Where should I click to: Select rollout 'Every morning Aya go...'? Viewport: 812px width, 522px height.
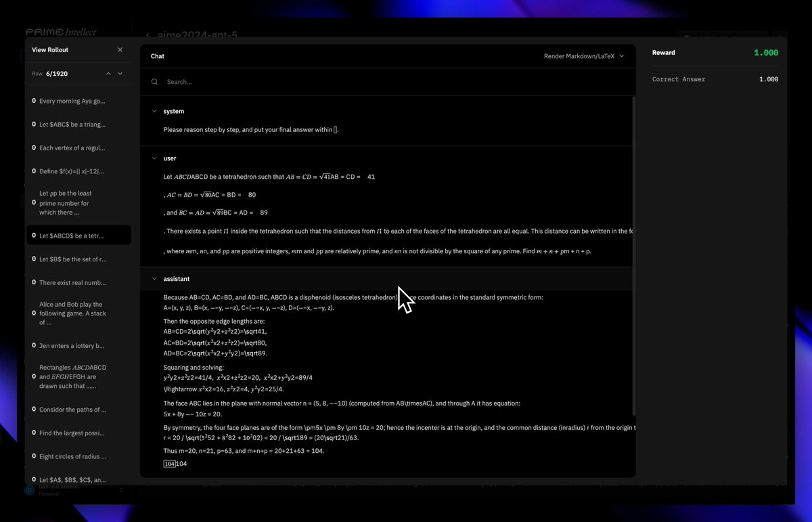click(78, 101)
